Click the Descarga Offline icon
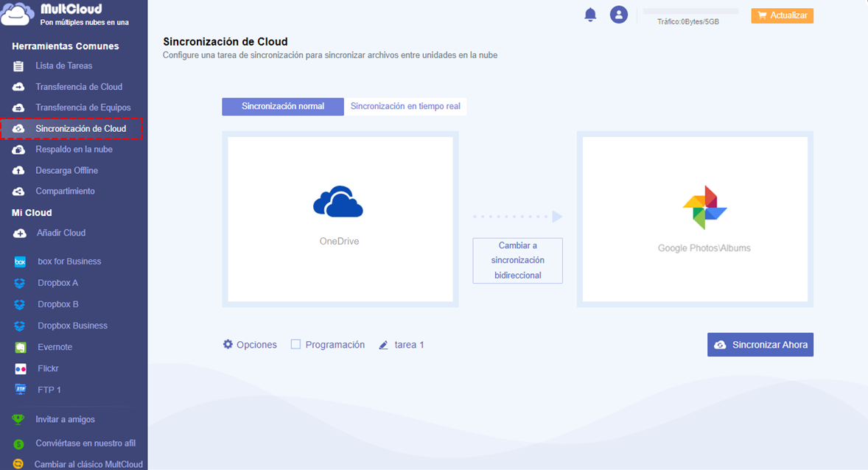This screenshot has height=470, width=868. pyautogui.click(x=18, y=170)
